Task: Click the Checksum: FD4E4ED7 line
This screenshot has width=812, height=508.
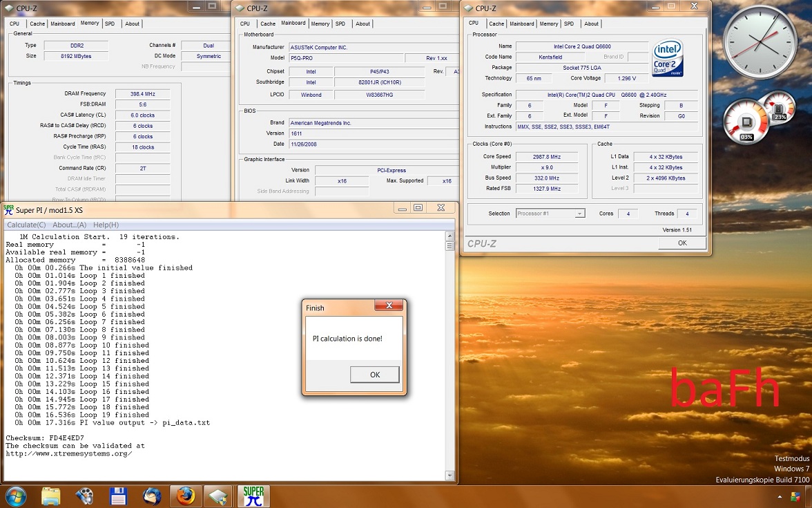Action: (44, 438)
